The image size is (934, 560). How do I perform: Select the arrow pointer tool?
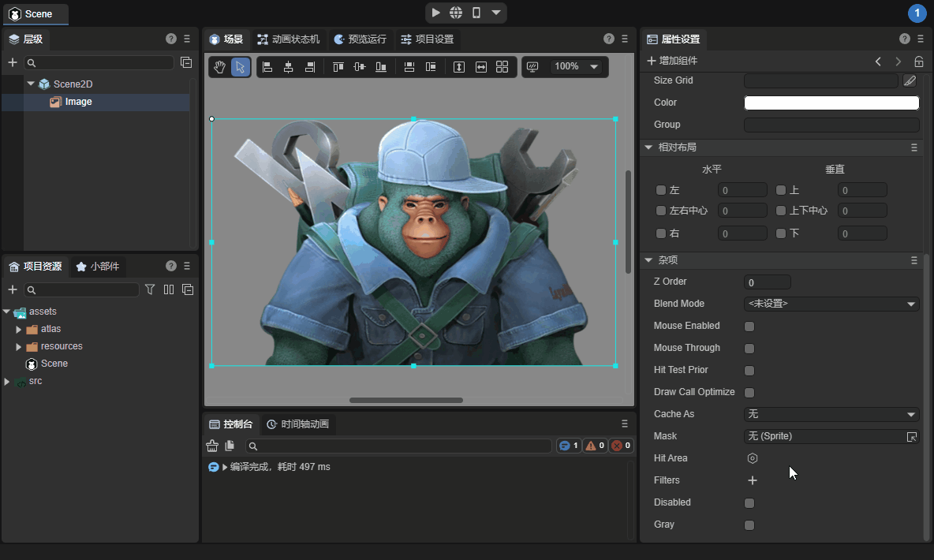[x=240, y=67]
